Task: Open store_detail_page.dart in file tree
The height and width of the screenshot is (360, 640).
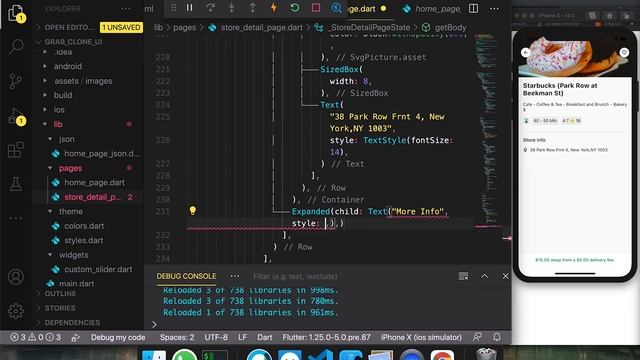Action: coord(93,197)
